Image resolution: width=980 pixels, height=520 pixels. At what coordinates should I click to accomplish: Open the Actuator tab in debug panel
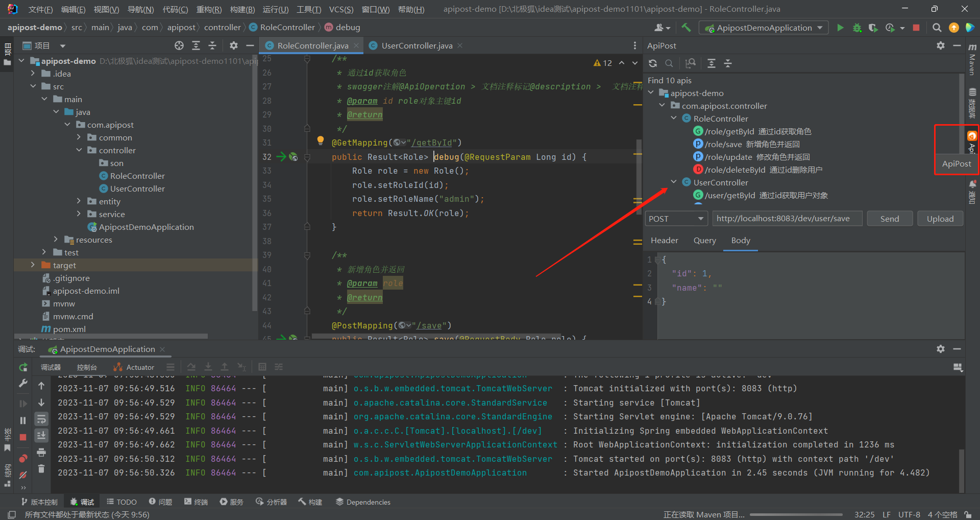coord(134,367)
